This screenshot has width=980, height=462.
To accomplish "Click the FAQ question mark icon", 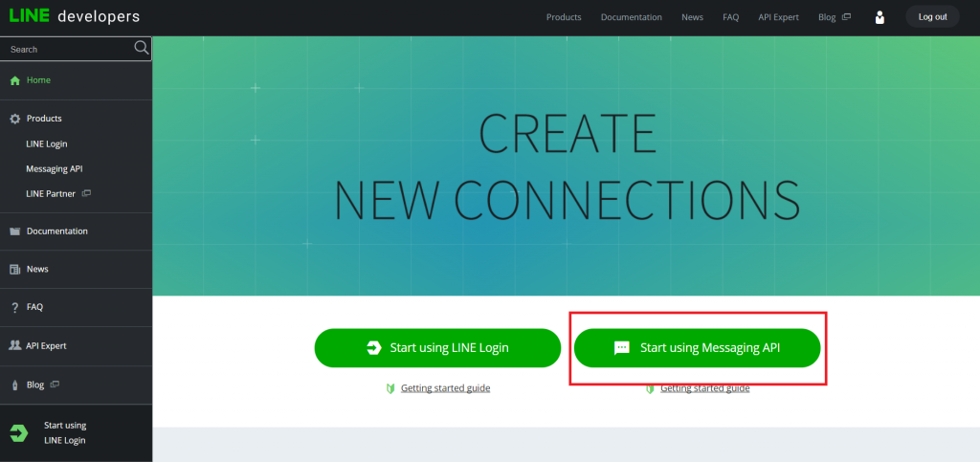I will (15, 307).
